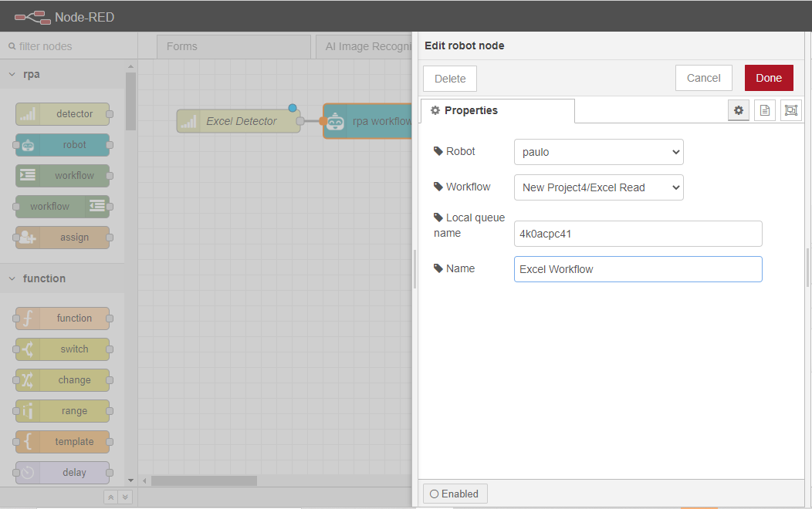Viewport: 812px width, 509px height.
Task: Open node properties gear icon
Action: point(739,110)
